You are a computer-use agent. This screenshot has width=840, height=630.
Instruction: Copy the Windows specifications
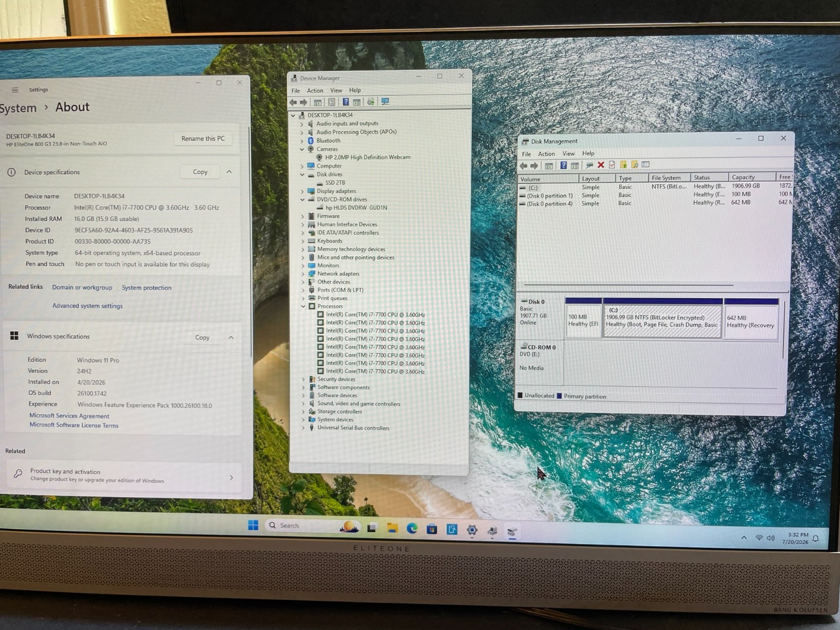click(202, 338)
